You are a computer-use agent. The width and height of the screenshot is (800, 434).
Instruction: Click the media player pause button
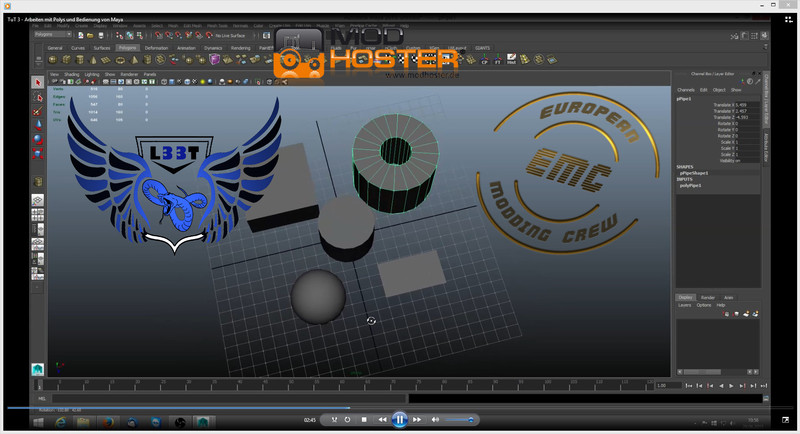click(x=400, y=420)
